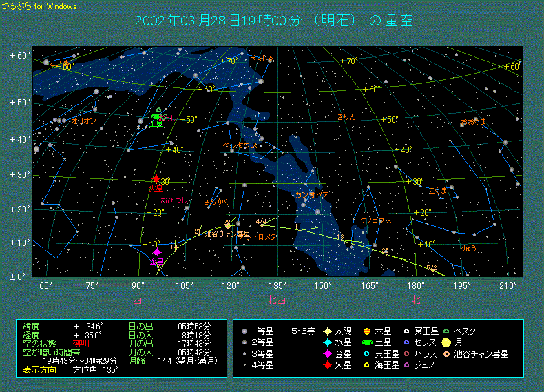Click the yellow Moon icon in the legend

(447, 342)
